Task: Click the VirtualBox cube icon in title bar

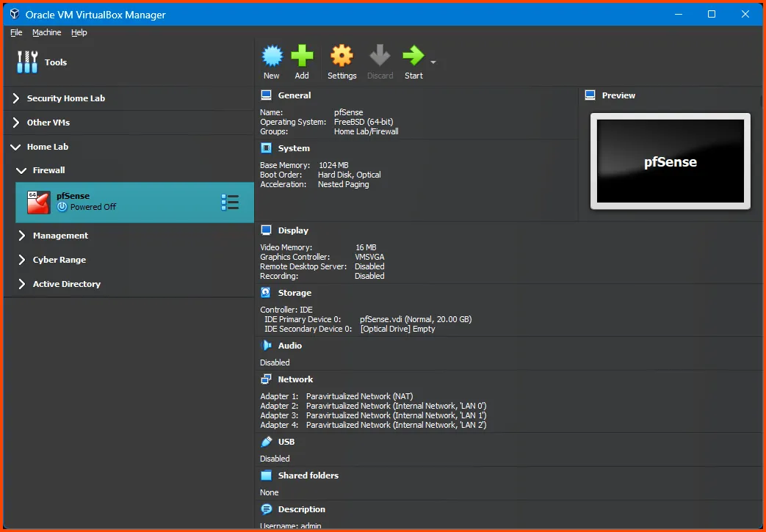Action: pyautogui.click(x=15, y=14)
